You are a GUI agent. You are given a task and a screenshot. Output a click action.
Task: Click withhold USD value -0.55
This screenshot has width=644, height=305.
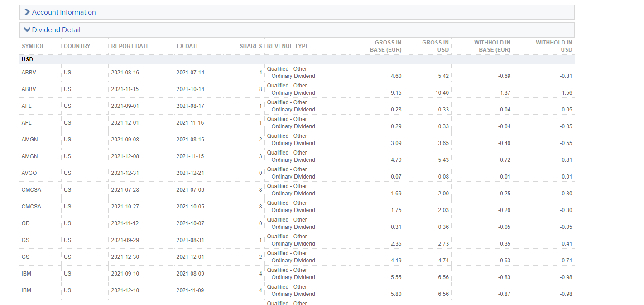tap(566, 143)
